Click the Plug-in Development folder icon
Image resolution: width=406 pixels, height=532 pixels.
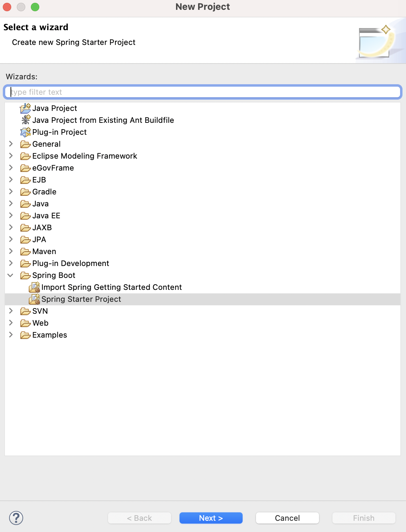tap(26, 263)
